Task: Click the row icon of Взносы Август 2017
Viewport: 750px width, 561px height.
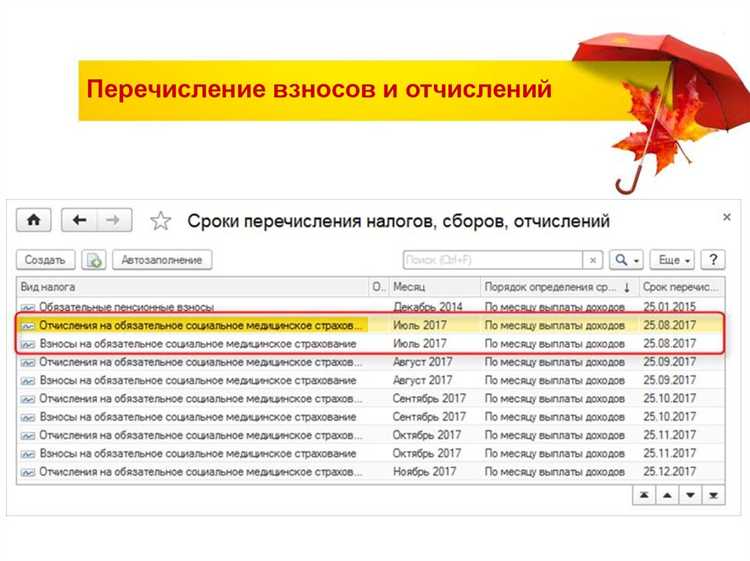Action: pyautogui.click(x=28, y=381)
